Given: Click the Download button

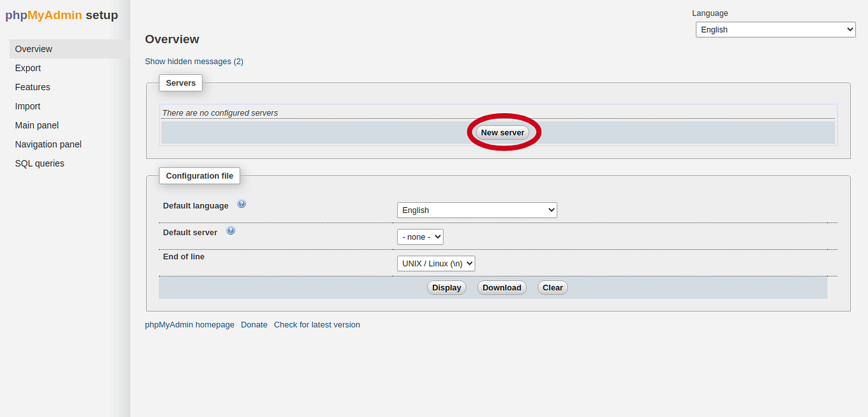Looking at the screenshot, I should [501, 287].
